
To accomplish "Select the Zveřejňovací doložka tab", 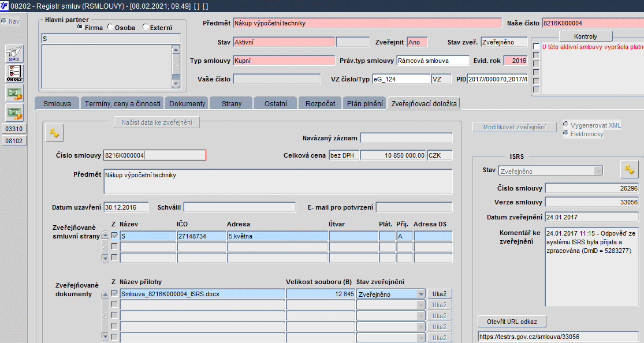I will [x=424, y=103].
